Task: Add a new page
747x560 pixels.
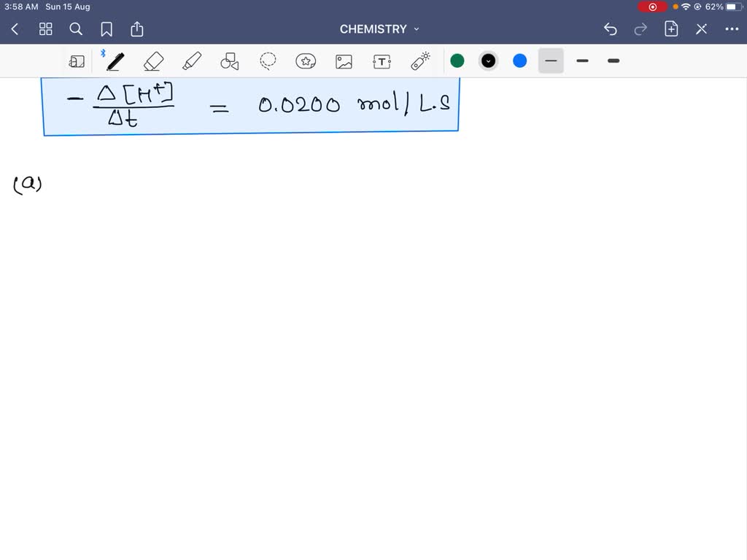Action: coord(670,29)
